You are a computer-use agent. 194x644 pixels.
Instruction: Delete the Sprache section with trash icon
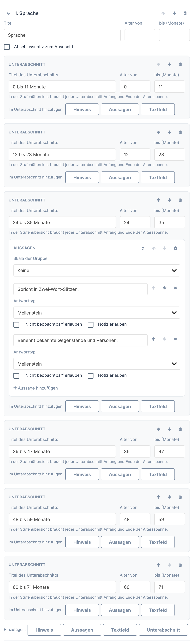pos(185,13)
